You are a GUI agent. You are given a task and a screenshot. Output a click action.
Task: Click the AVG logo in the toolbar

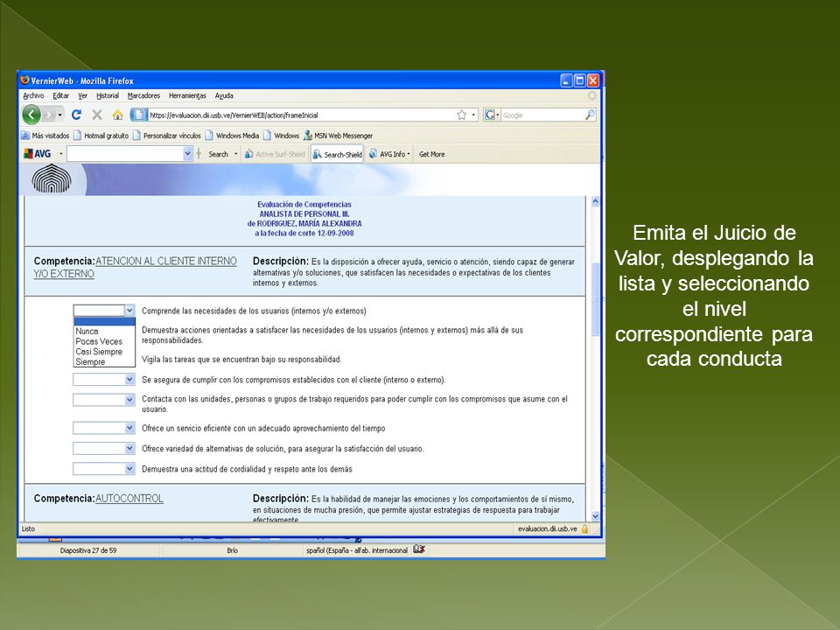point(38,154)
